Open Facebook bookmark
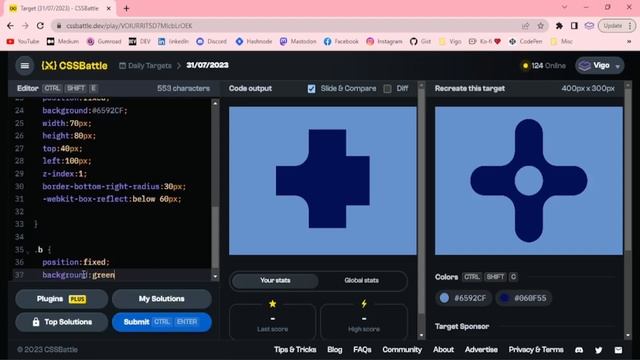This screenshot has height=360, width=640. coord(341,42)
